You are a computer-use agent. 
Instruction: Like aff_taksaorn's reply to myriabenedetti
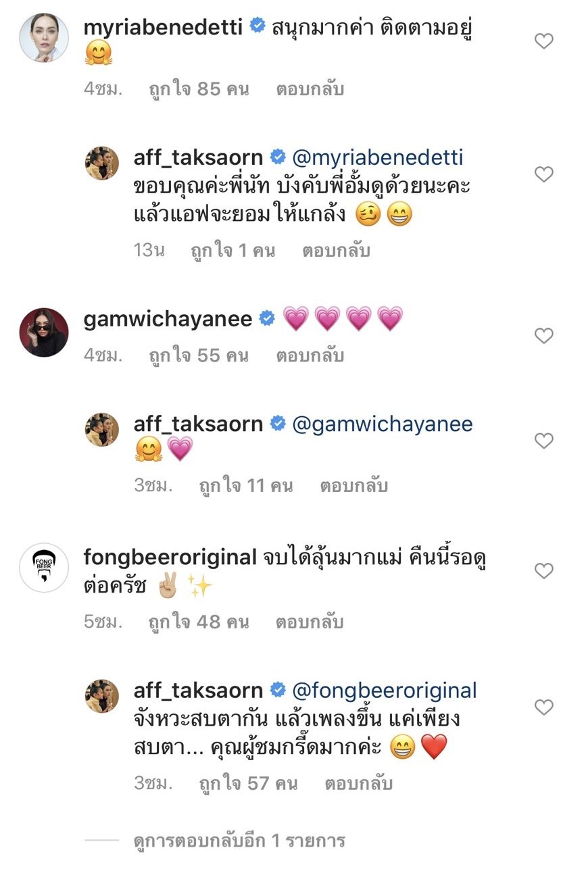(x=544, y=174)
